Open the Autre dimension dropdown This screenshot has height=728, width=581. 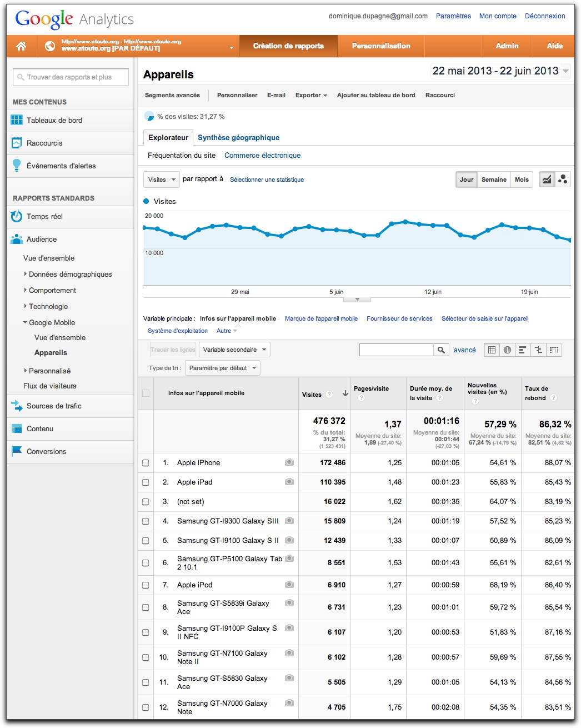tap(227, 331)
